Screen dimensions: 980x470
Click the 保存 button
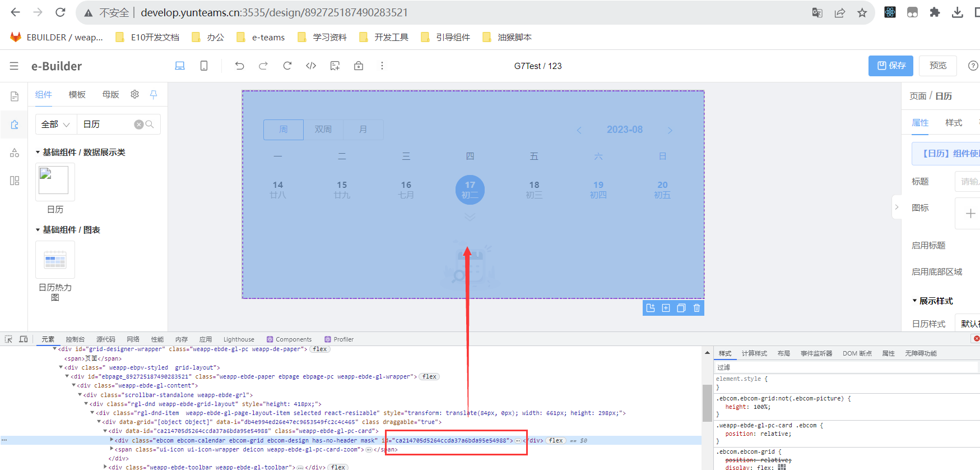890,66
